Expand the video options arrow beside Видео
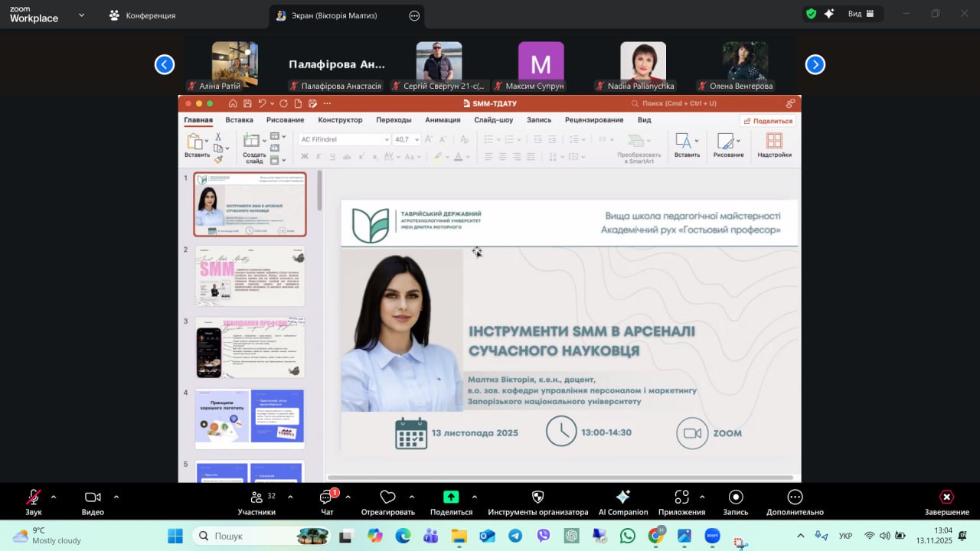 click(116, 497)
